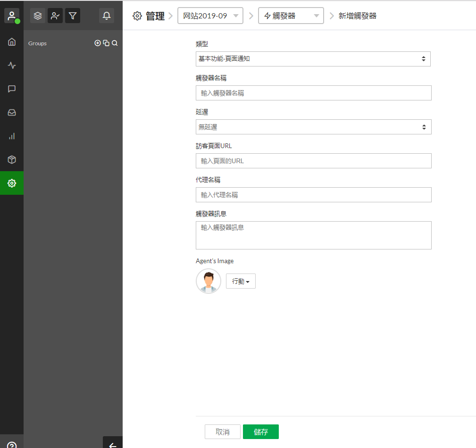Click the notification bell icon
The height and width of the screenshot is (448, 476).
(x=107, y=16)
